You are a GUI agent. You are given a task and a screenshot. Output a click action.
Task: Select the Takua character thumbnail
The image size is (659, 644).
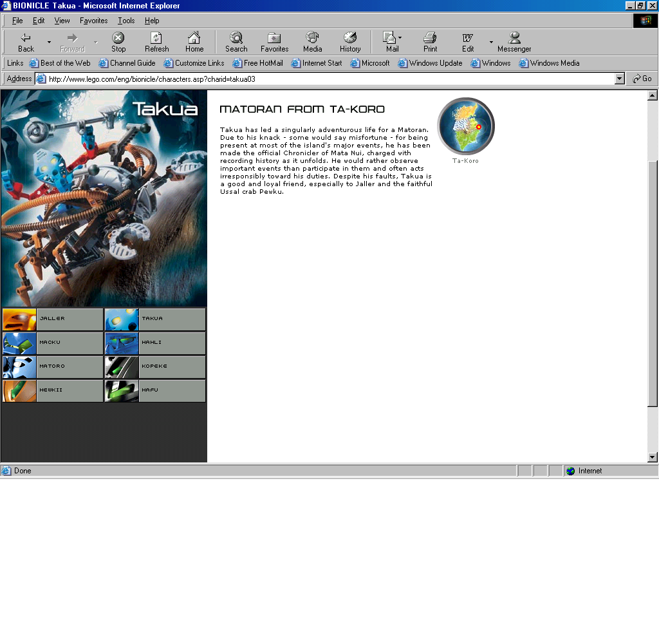122,319
